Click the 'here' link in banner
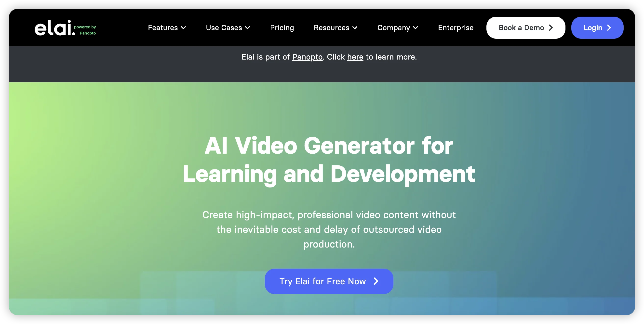644x324 pixels. [x=355, y=57]
